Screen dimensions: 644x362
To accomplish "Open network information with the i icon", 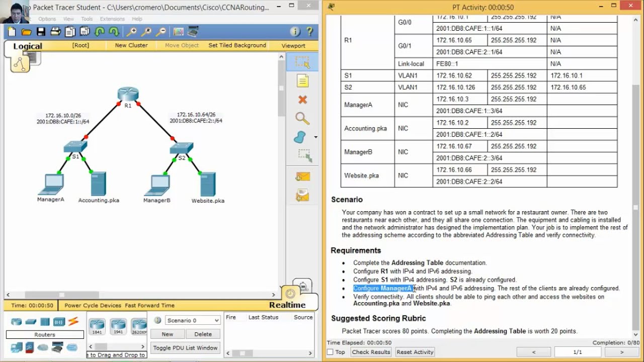I will 295,32.
